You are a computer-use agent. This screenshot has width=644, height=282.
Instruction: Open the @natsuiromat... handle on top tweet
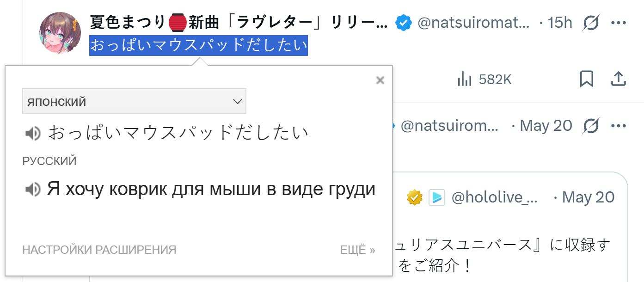[x=473, y=22]
